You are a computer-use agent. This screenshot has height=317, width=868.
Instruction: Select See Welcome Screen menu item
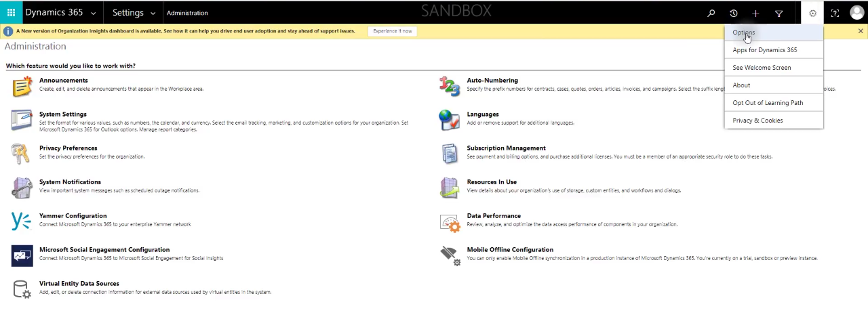(774, 68)
